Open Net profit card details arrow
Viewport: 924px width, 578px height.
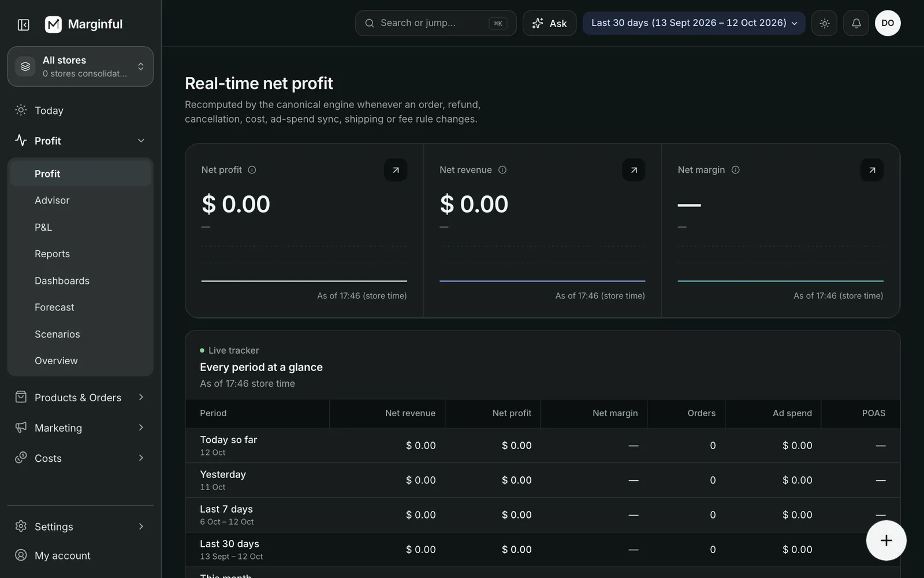pyautogui.click(x=396, y=170)
